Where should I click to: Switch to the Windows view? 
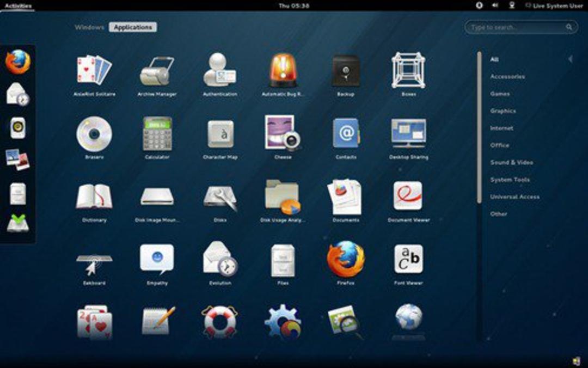tap(89, 27)
